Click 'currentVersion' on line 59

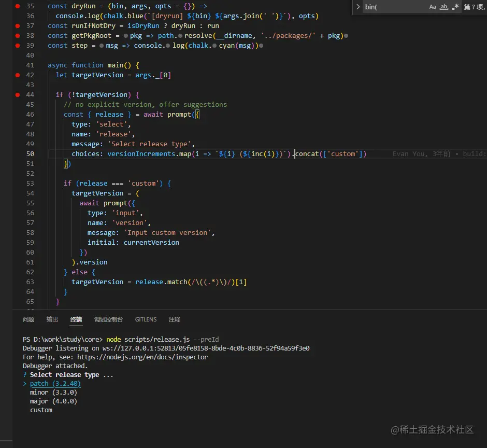pos(151,243)
